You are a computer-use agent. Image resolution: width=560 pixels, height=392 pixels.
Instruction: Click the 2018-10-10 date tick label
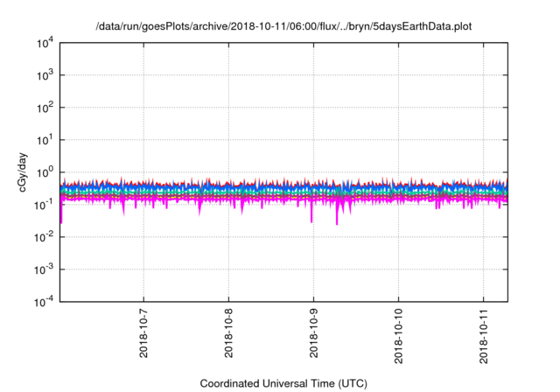click(399, 336)
